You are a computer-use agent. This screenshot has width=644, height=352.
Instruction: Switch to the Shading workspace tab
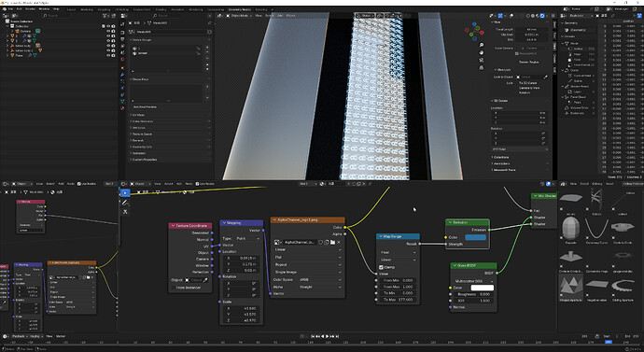161,9
